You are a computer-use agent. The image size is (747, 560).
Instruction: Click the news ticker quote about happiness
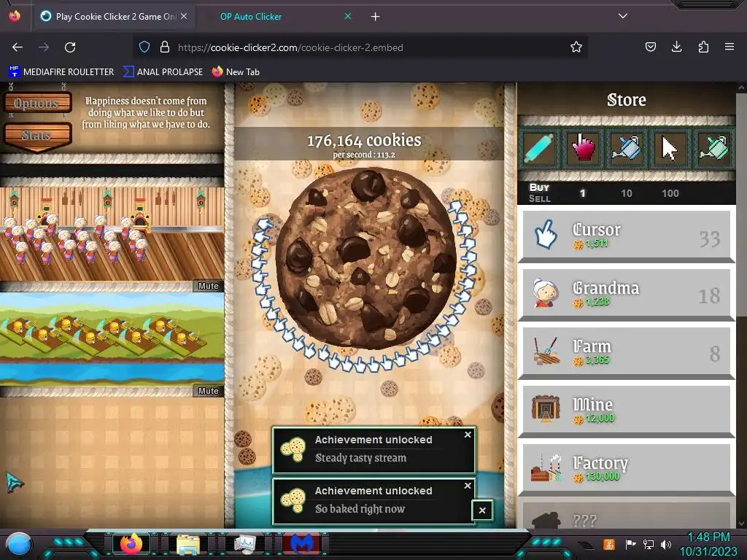click(x=146, y=112)
